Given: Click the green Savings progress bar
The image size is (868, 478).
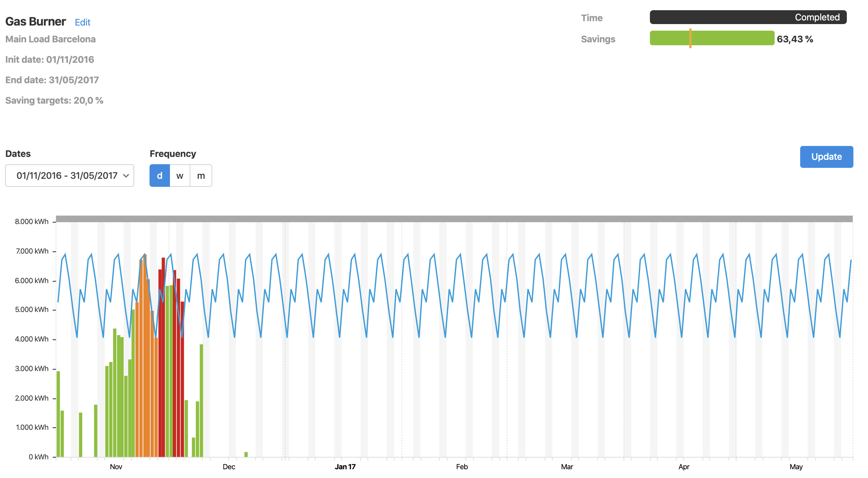Looking at the screenshot, I should [x=733, y=38].
